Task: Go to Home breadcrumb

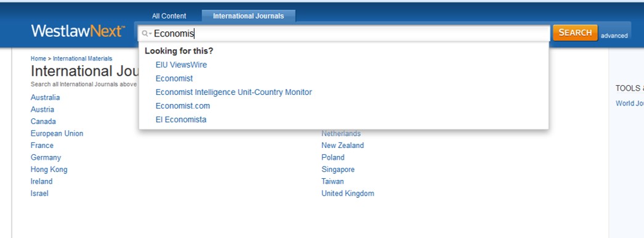Action: (38, 59)
